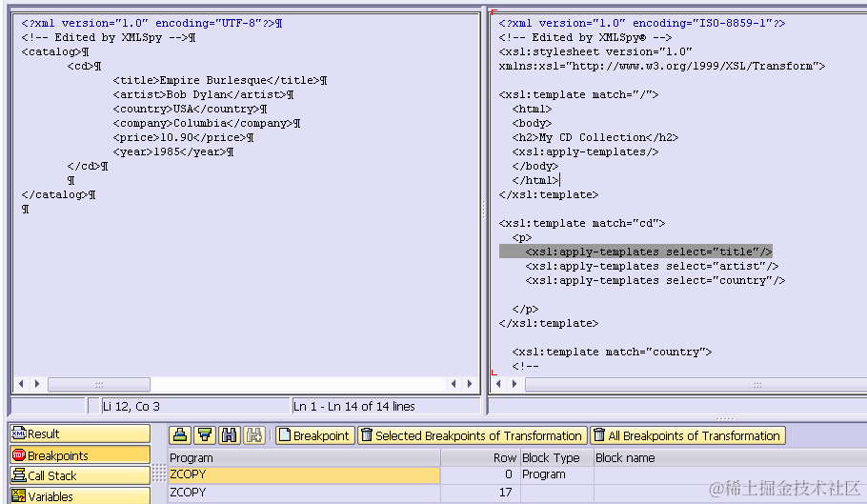Open the Call Stack tab

pos(80,475)
